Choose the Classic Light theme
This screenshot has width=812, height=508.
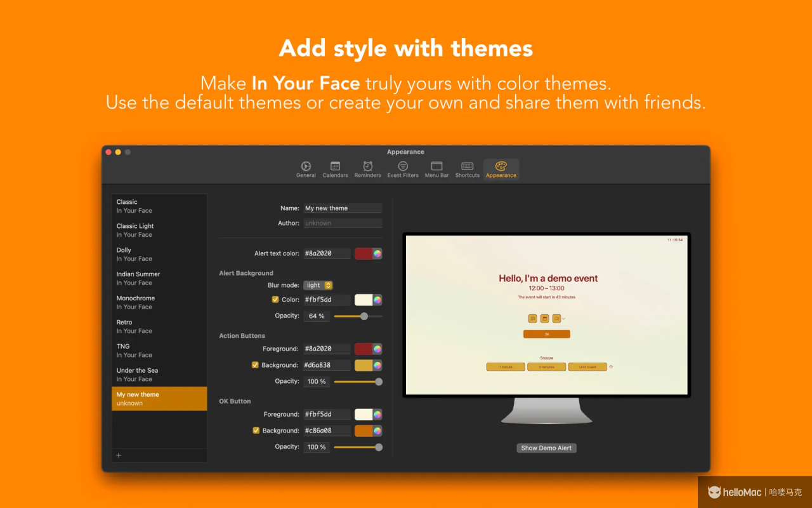pyautogui.click(x=159, y=230)
